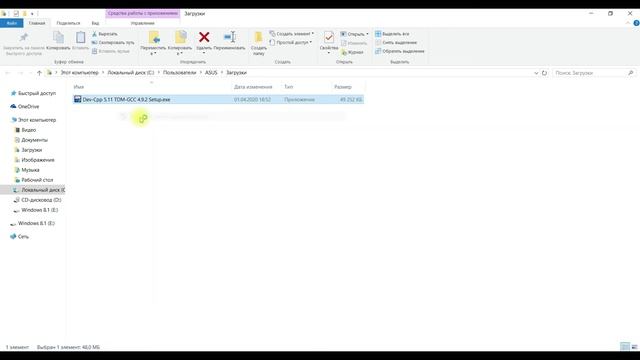Open the Простой доступ dropdown
Image resolution: width=640 pixels, height=360 pixels.
coord(291,42)
